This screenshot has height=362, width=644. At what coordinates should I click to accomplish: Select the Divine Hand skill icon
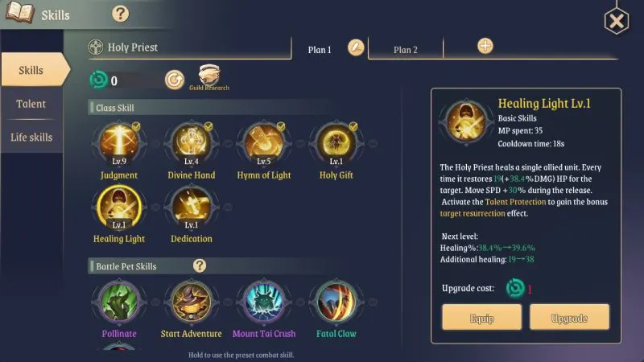click(x=192, y=143)
